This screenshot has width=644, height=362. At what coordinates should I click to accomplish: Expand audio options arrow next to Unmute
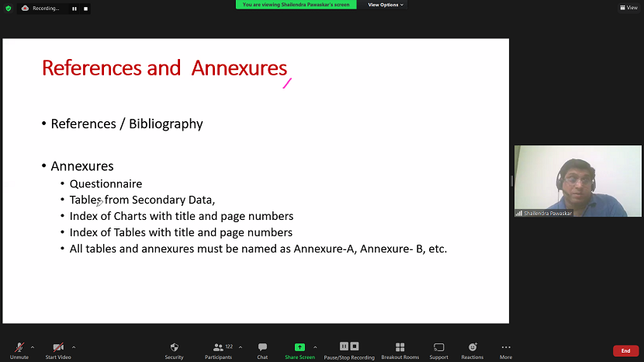pos(33,347)
